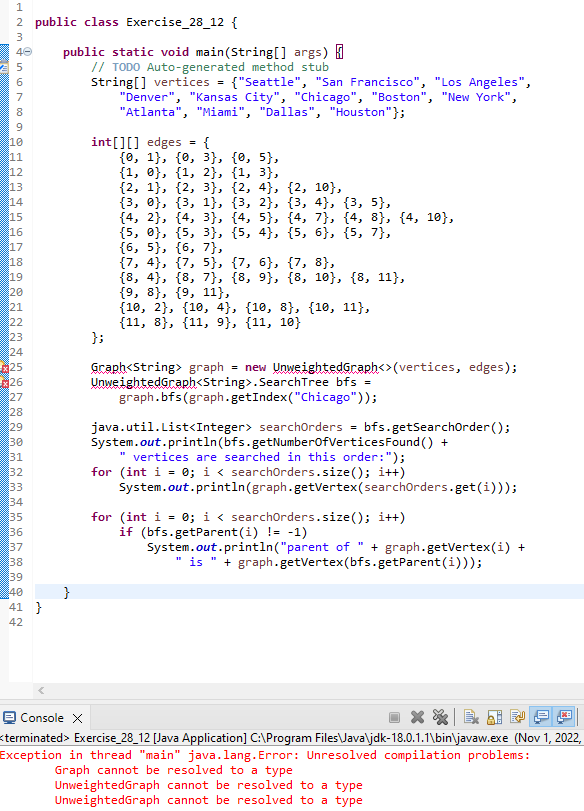The height and width of the screenshot is (811, 584).
Task: Click line number 10 in the gutter
Action: point(16,142)
